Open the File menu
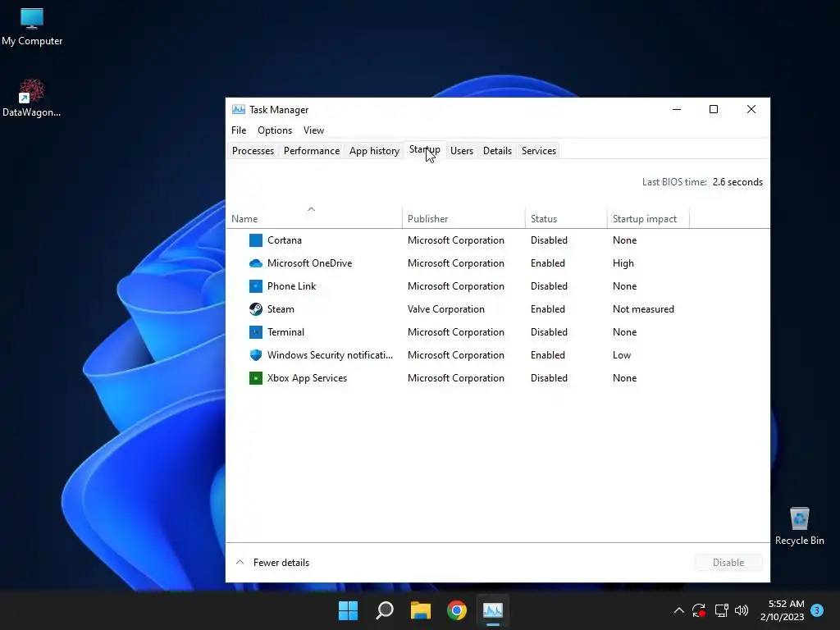Image resolution: width=840 pixels, height=630 pixels. click(x=239, y=130)
